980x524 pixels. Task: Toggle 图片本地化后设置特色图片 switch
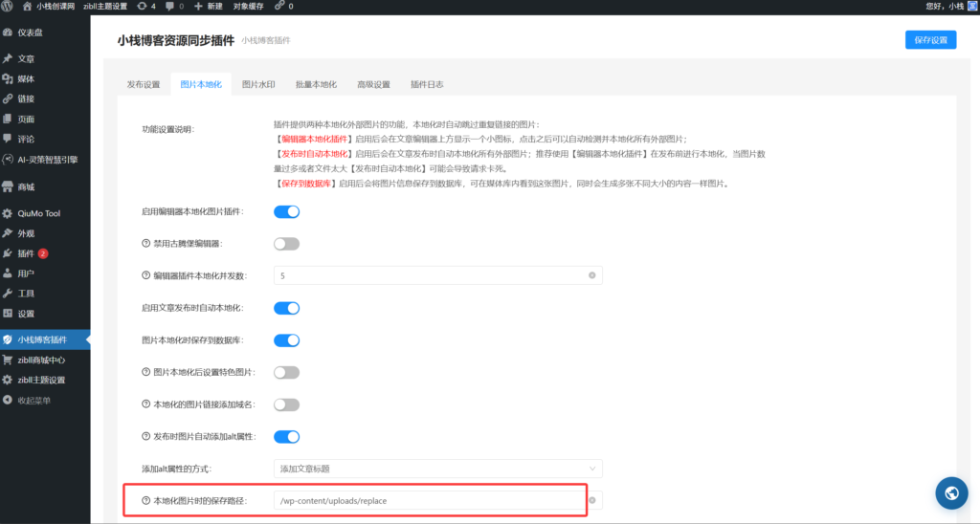click(287, 372)
